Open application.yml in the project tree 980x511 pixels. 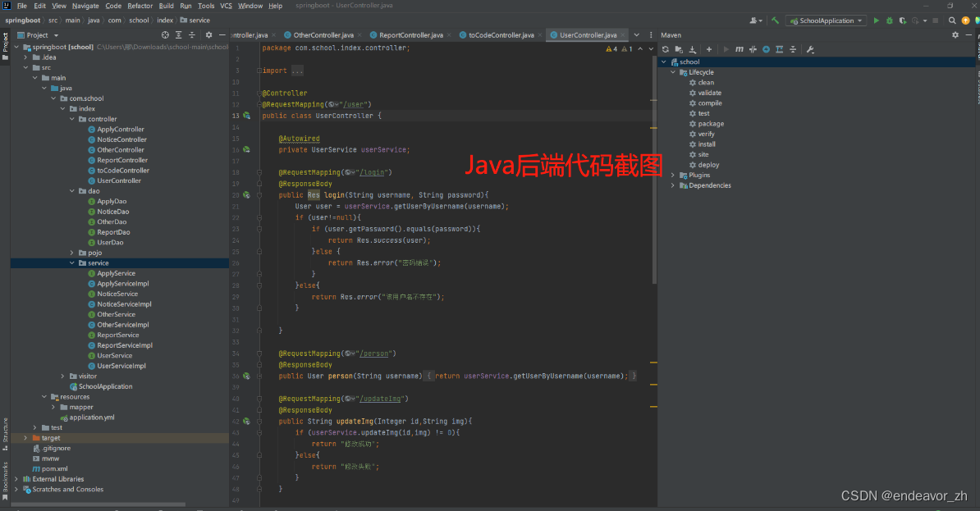[91, 417]
